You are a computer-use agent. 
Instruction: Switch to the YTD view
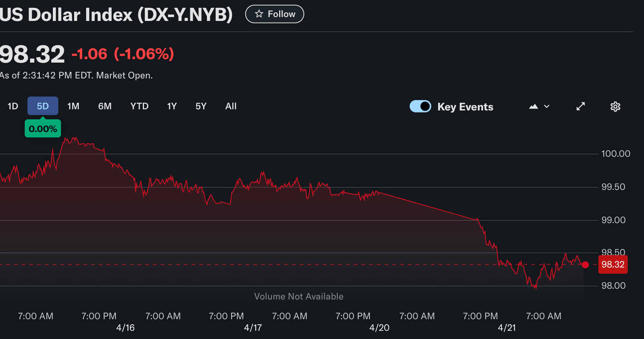pos(139,106)
